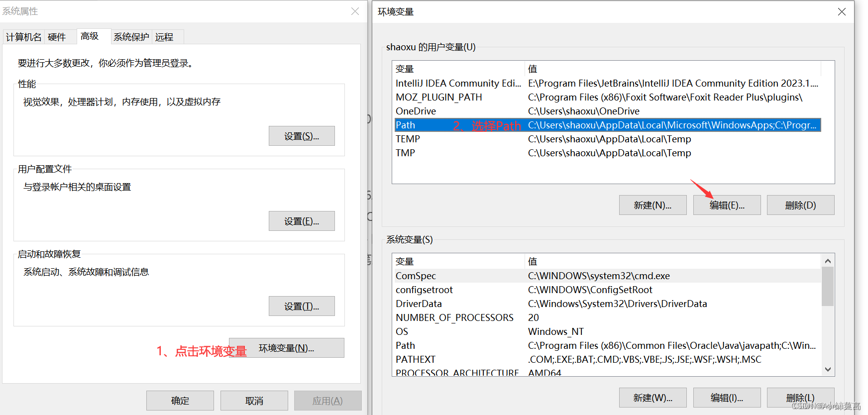The image size is (868, 415).
Task: Close the 环境变量 window
Action: pos(842,11)
